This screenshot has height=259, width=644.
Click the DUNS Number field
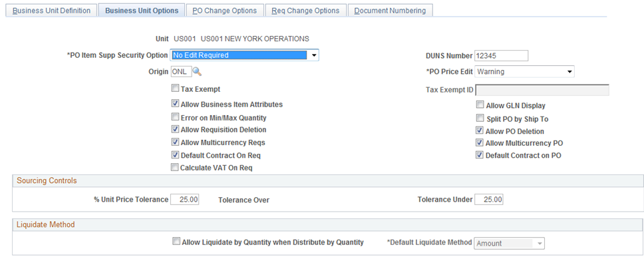501,55
